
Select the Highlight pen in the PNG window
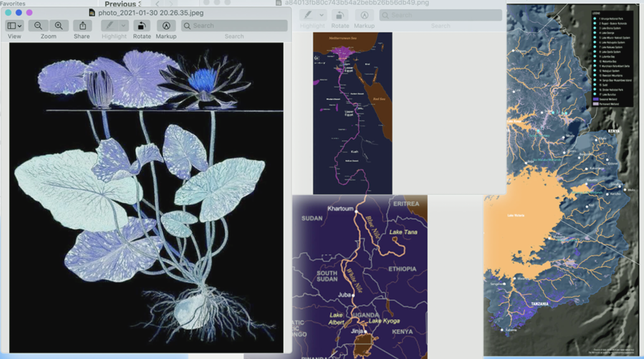click(308, 15)
